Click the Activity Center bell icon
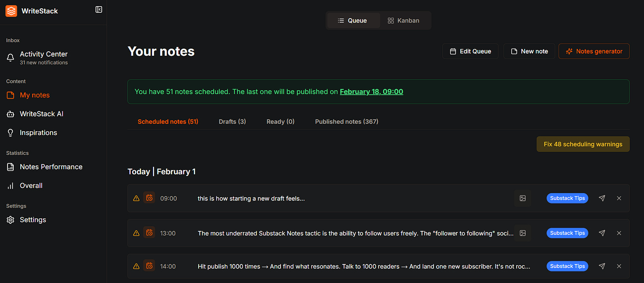644x283 pixels. [x=11, y=57]
